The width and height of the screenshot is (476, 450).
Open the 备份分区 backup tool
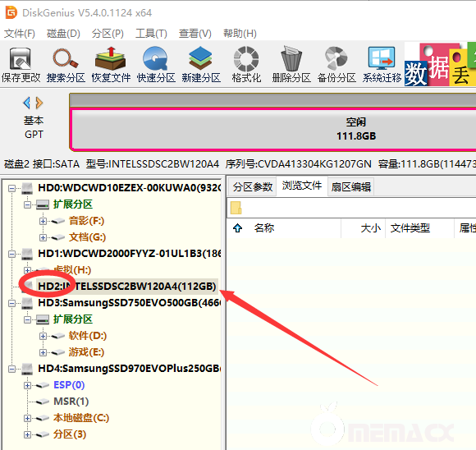336,65
